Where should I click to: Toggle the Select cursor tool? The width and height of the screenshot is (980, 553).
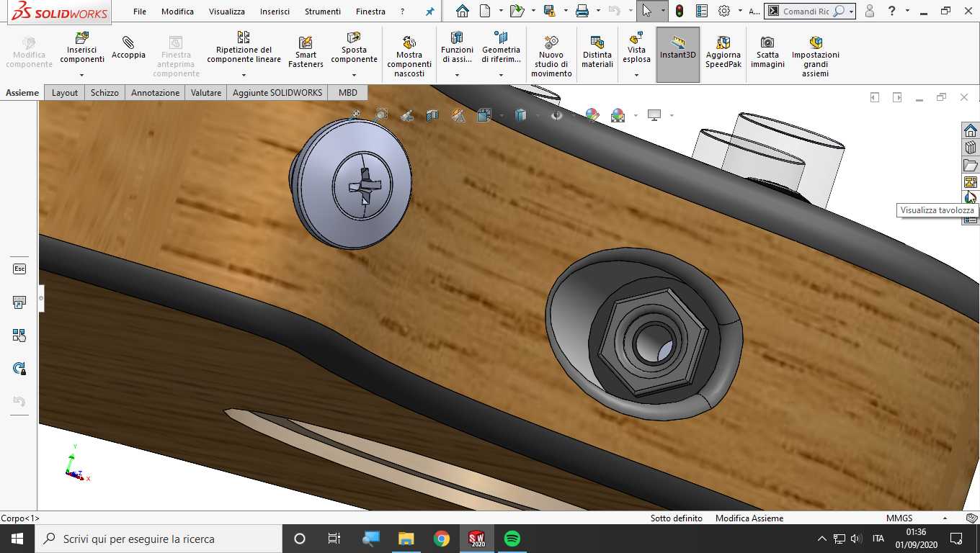tap(646, 11)
